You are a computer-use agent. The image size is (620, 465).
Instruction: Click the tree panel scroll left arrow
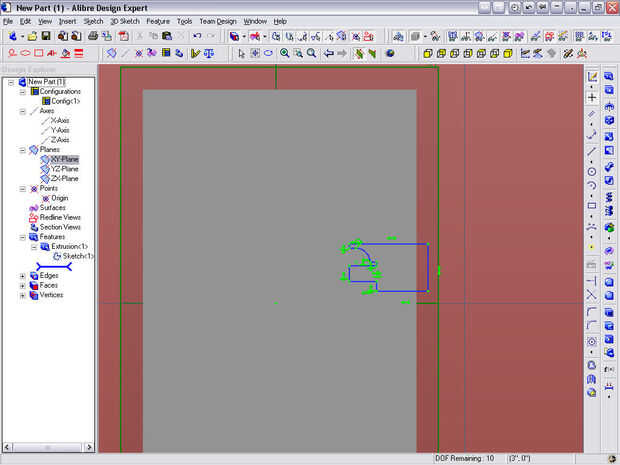tap(7, 447)
